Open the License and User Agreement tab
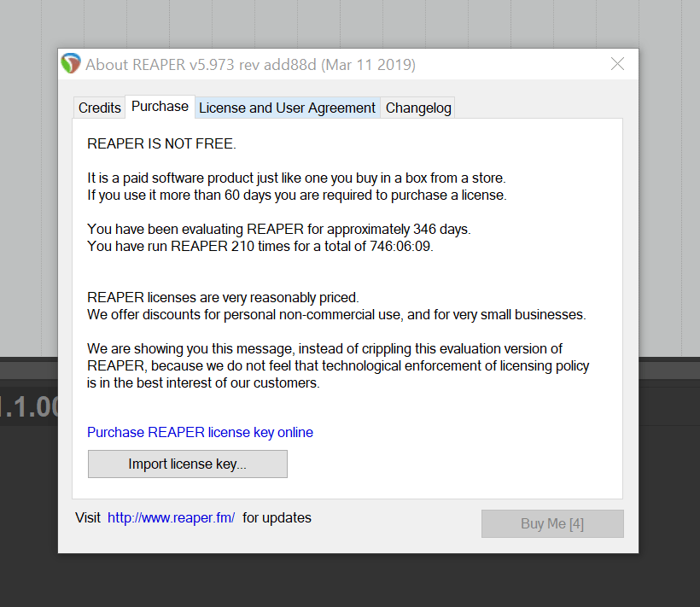Viewport: 700px width, 607px height. (x=287, y=108)
